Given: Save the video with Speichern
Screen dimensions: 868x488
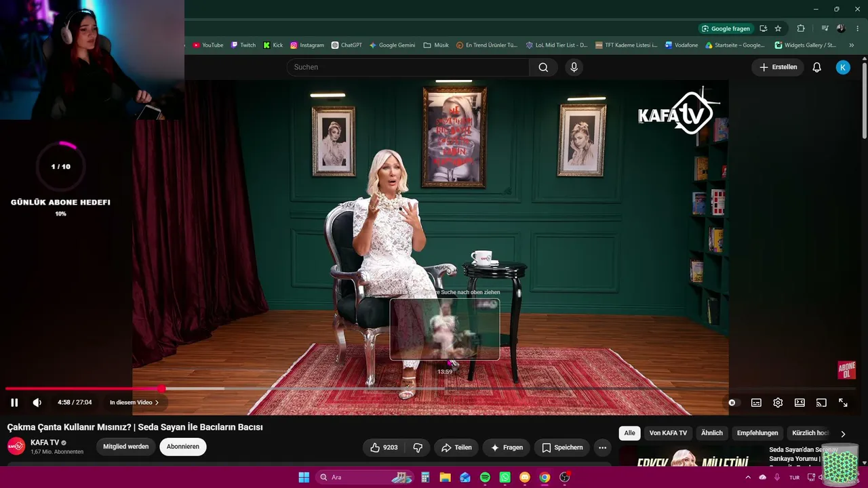Looking at the screenshot, I should [562, 447].
